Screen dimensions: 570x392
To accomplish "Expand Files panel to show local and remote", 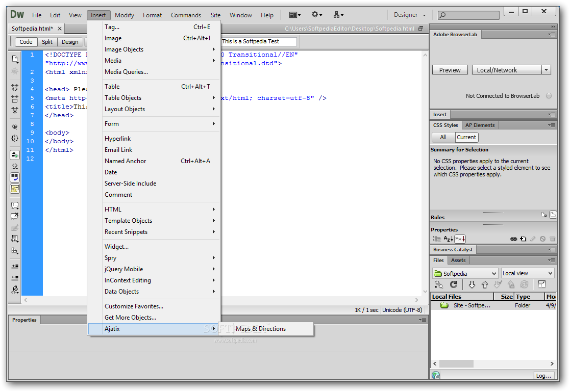I will (x=541, y=284).
